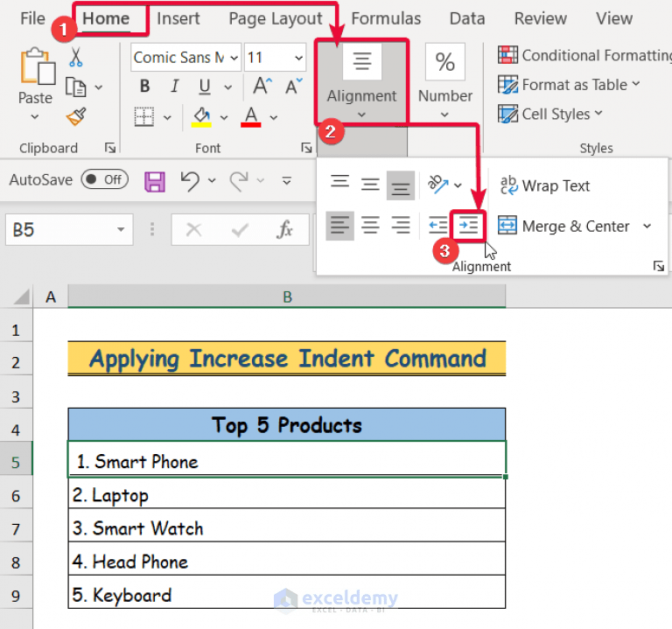This screenshot has width=672, height=629.
Task: Open Font settings dialog launcher
Action: [x=306, y=148]
